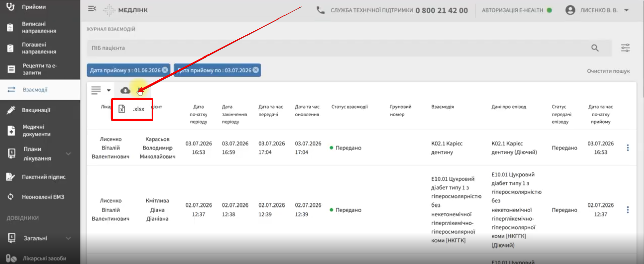
Task: Click the Пакетний підпис signing icon
Action: pos(11,177)
